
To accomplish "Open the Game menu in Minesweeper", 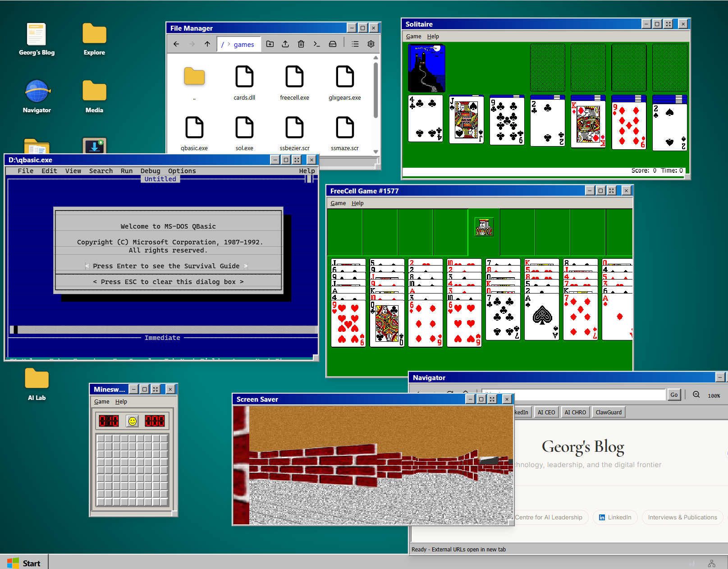I will [x=101, y=402].
